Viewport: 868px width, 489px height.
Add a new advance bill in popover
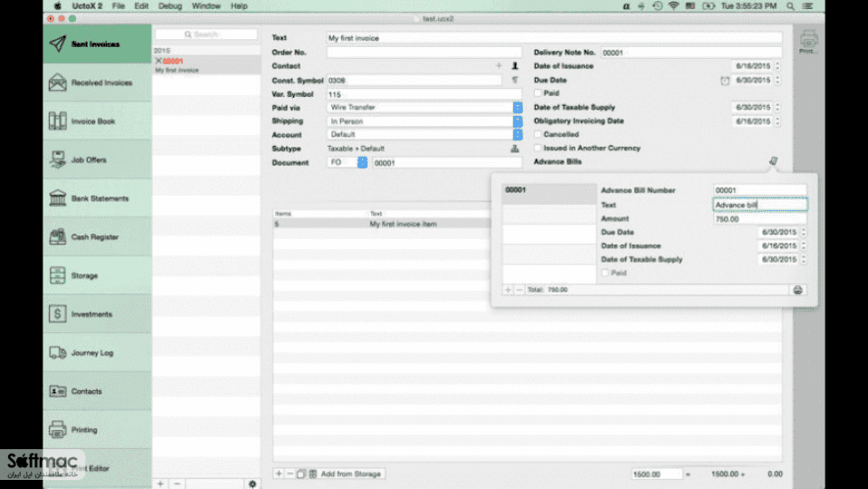pyautogui.click(x=508, y=290)
